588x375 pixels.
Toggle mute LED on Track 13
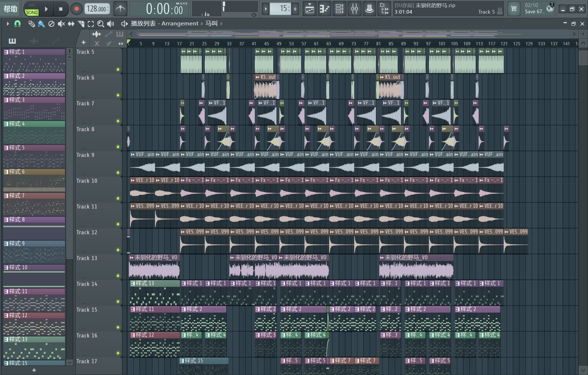118,276
